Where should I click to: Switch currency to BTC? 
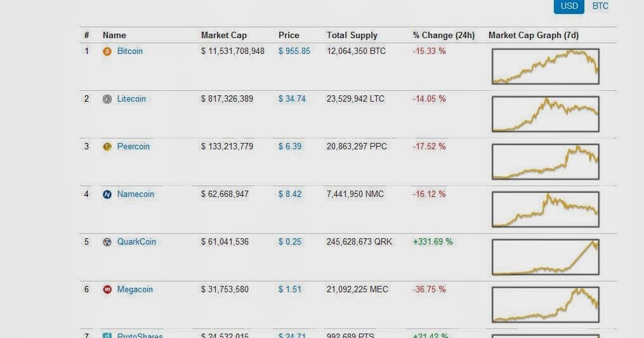[600, 6]
